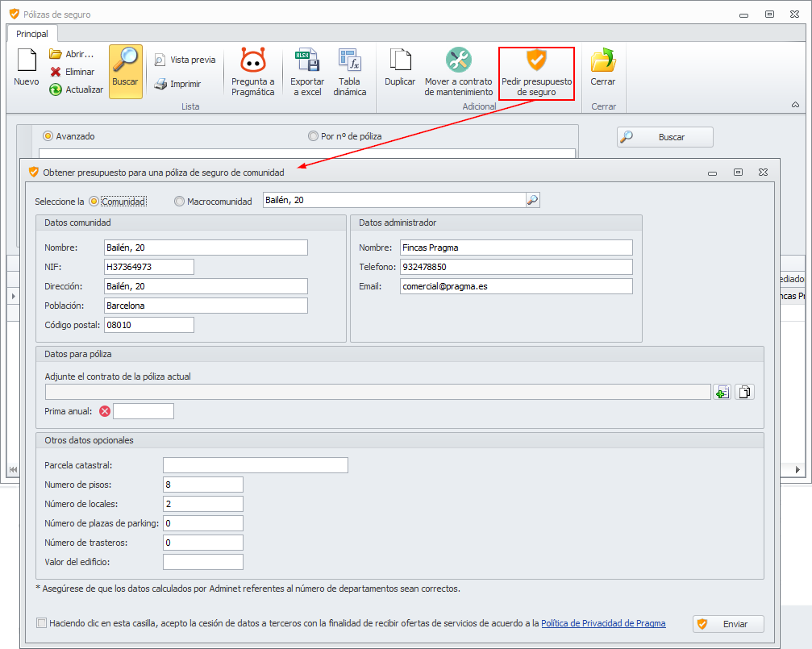Image resolution: width=812 pixels, height=649 pixels.
Task: Click Número de plazas de parking field
Action: tap(203, 523)
